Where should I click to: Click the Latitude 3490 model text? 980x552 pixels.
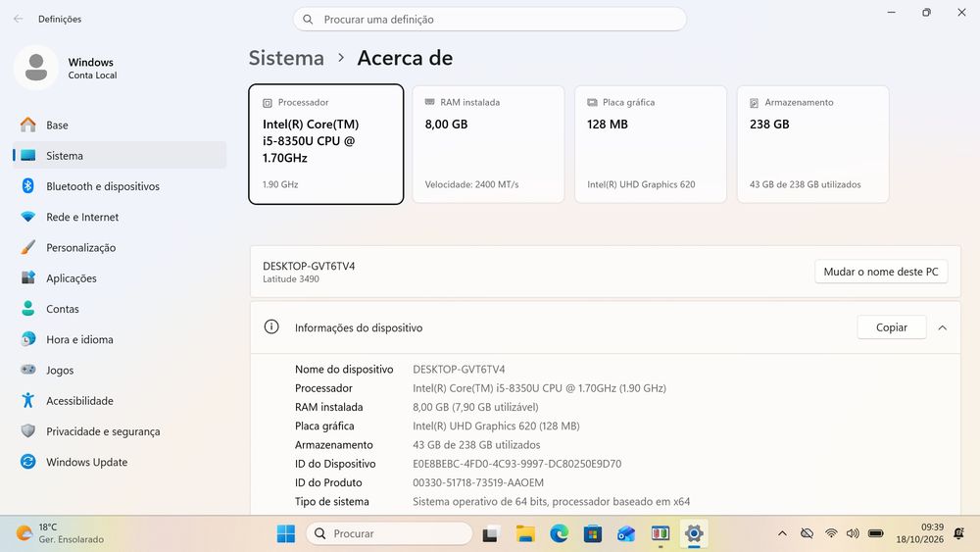pos(291,279)
